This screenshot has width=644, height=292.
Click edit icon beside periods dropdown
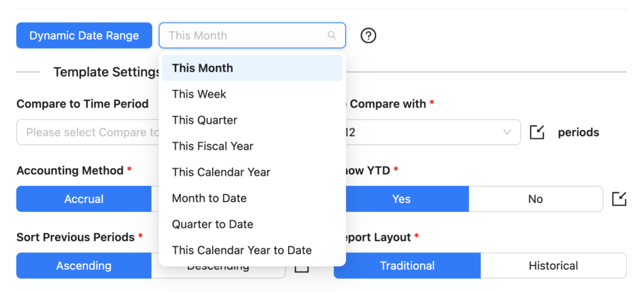[x=536, y=132]
